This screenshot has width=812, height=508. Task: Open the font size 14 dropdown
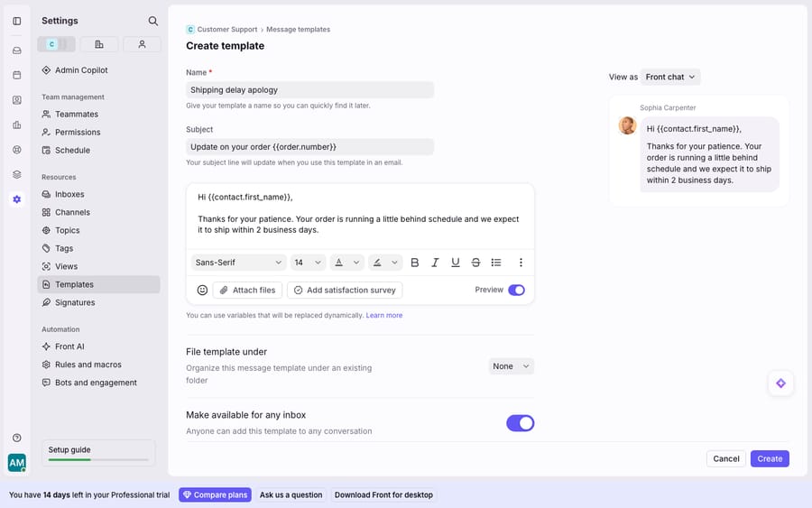[308, 263]
